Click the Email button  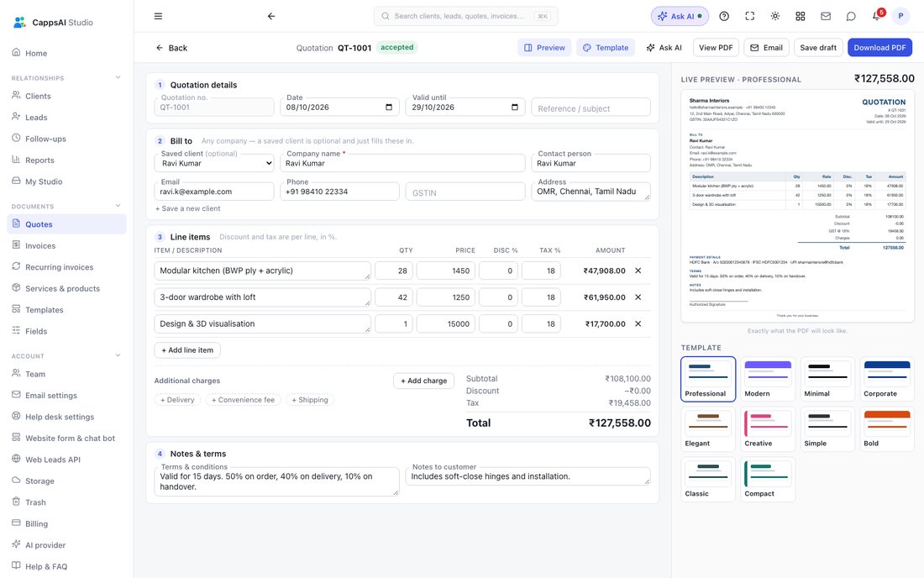pyautogui.click(x=766, y=48)
